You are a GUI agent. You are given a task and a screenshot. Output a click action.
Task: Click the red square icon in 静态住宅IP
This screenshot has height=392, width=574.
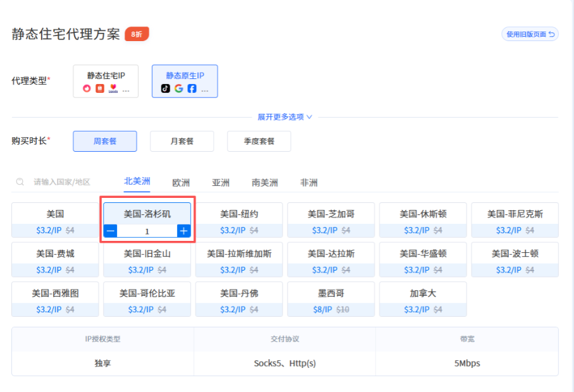tap(100, 89)
